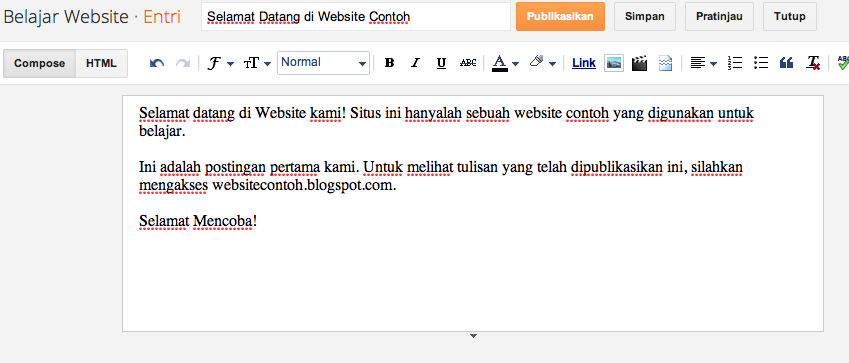The image size is (849, 363).
Task: Open the font size menu
Action: pos(257,63)
